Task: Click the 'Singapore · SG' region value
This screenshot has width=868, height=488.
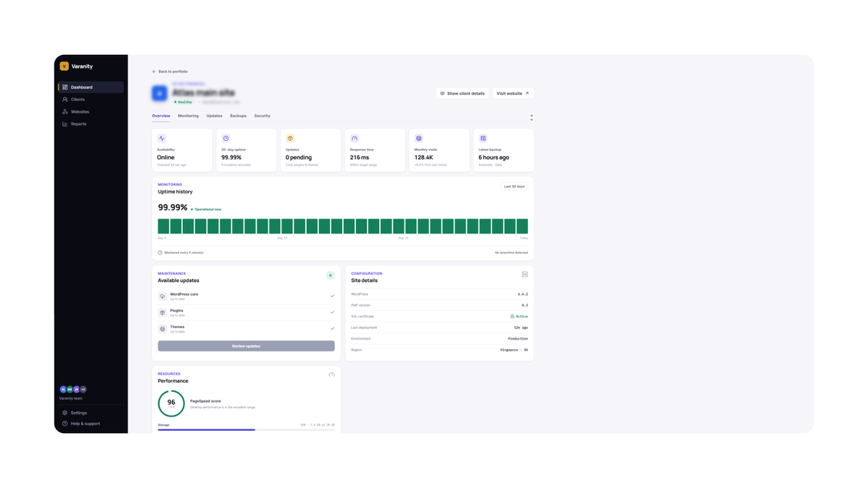Action: pos(514,350)
